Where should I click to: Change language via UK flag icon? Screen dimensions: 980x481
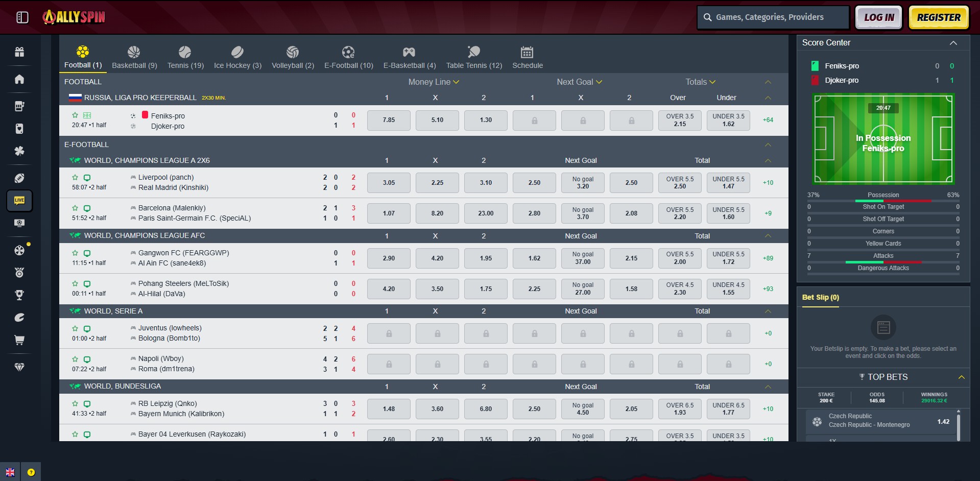tap(10, 472)
